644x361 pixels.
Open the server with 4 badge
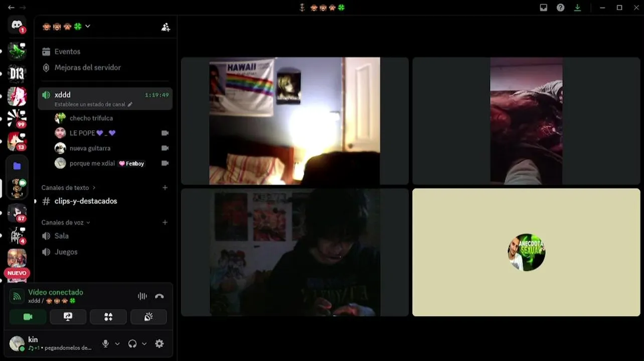(x=17, y=235)
